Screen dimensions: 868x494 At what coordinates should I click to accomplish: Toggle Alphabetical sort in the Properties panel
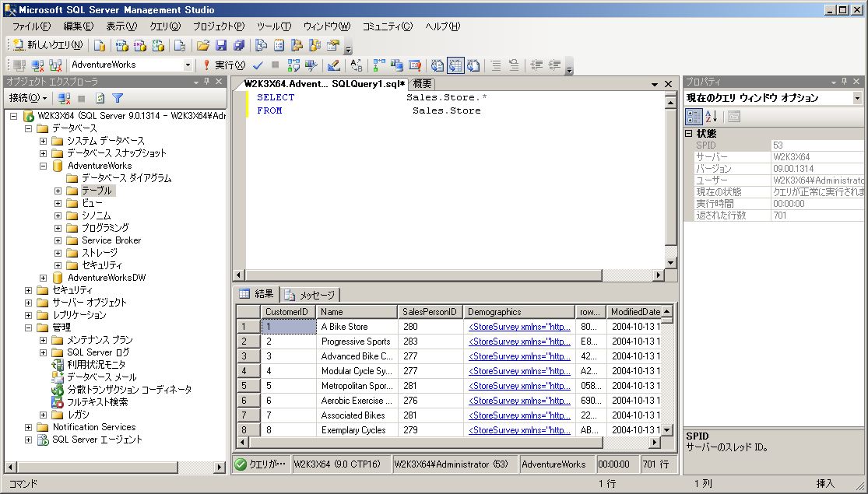point(712,116)
